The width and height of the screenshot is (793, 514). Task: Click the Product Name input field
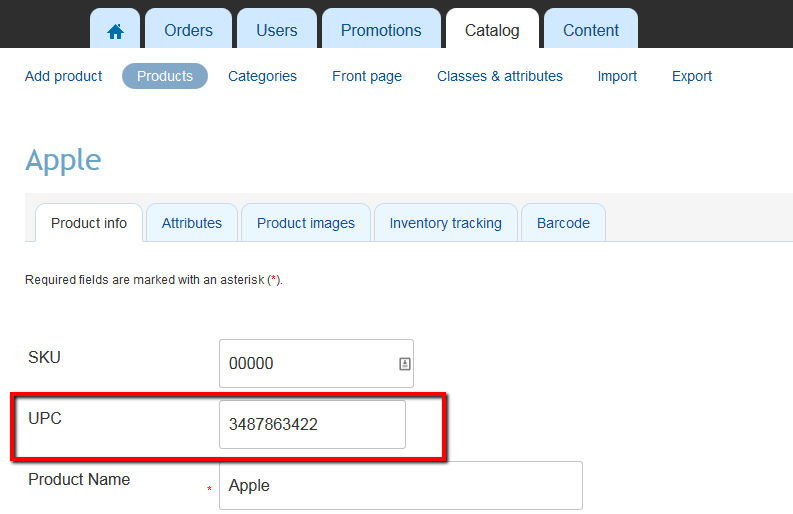click(401, 485)
